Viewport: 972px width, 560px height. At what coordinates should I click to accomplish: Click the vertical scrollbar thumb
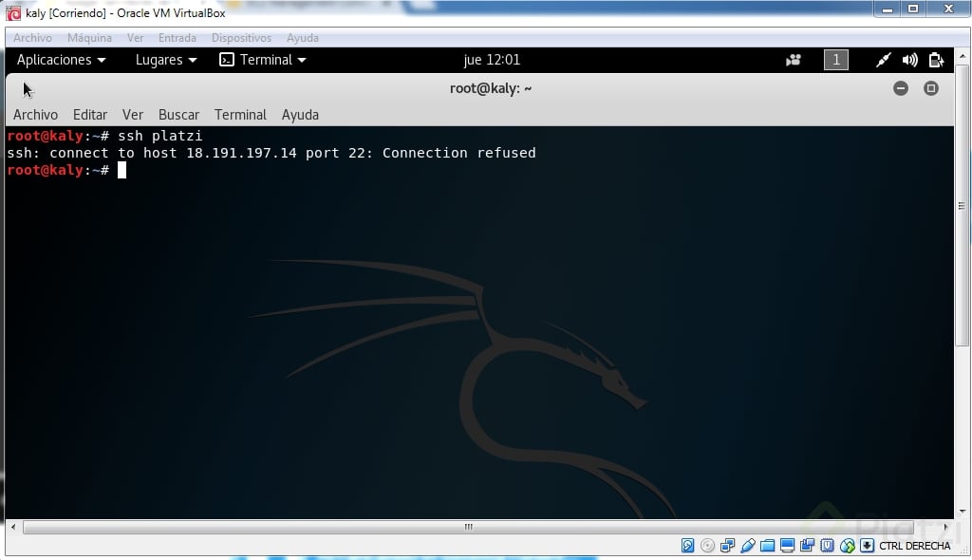pos(963,205)
